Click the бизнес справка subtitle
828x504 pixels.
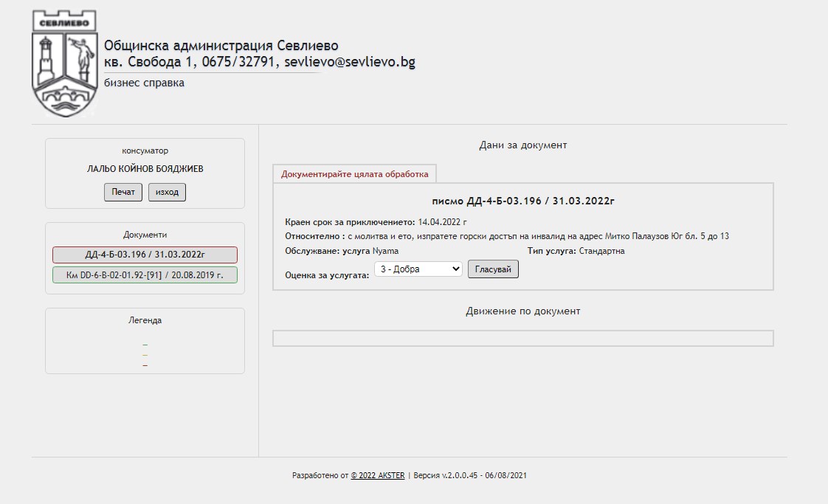point(144,83)
